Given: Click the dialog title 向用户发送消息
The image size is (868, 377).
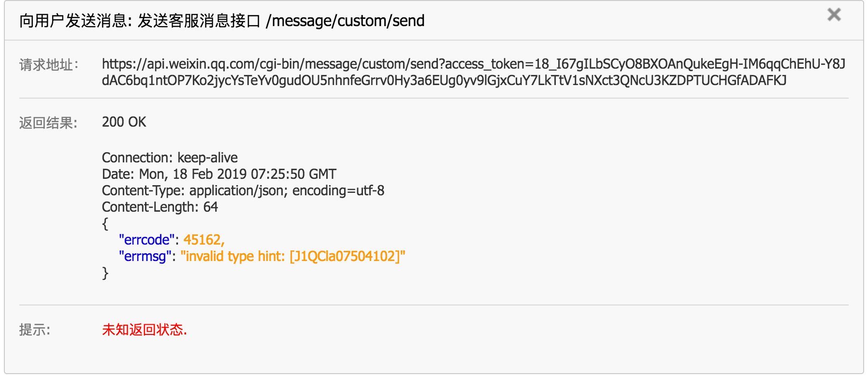Looking at the screenshot, I should pos(72,21).
